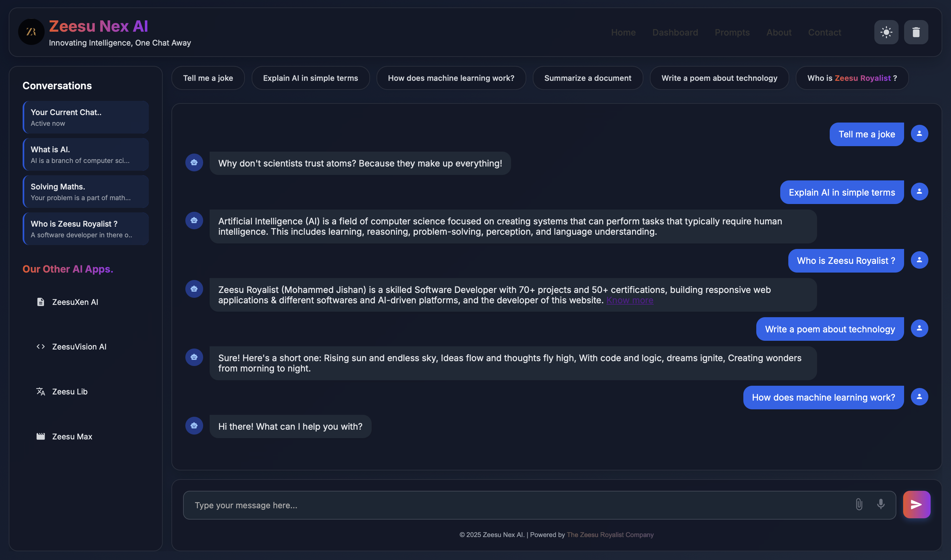Viewport: 951px width, 560px height.
Task: Open 'What is AI.' conversation
Action: pos(86,154)
